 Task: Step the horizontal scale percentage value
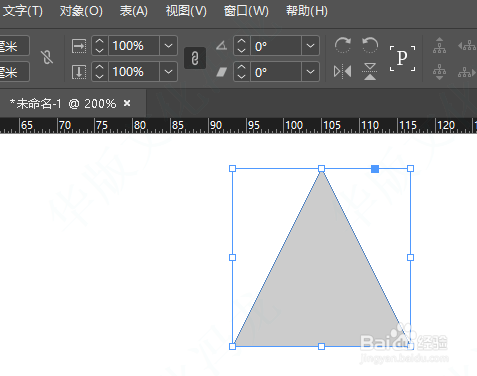(100, 46)
